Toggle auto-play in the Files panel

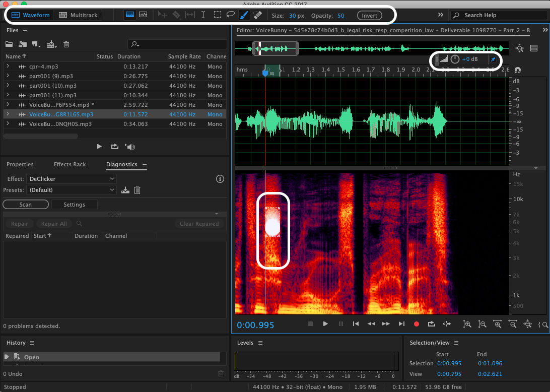(130, 147)
